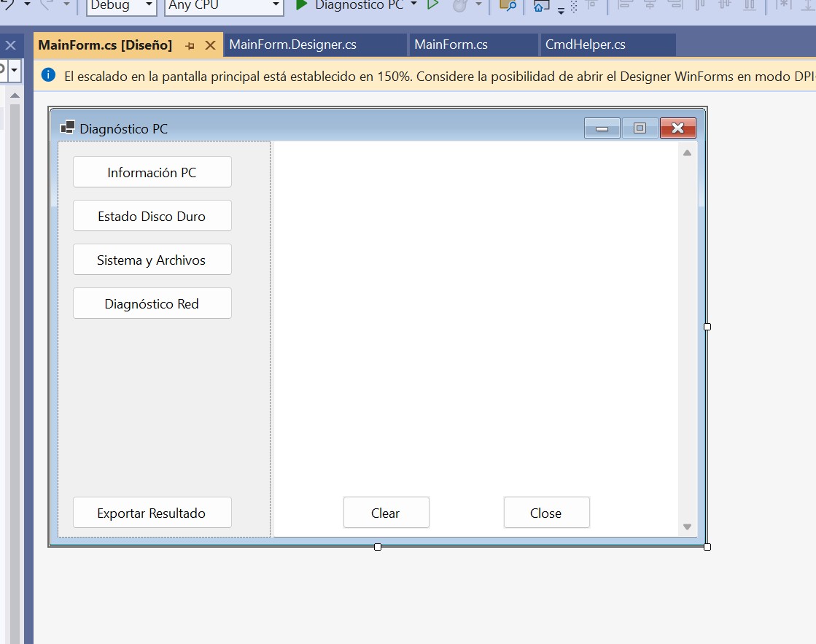Image resolution: width=816 pixels, height=644 pixels.
Task: Close the MainForm.cs [Diseño] tab
Action: [x=210, y=45]
